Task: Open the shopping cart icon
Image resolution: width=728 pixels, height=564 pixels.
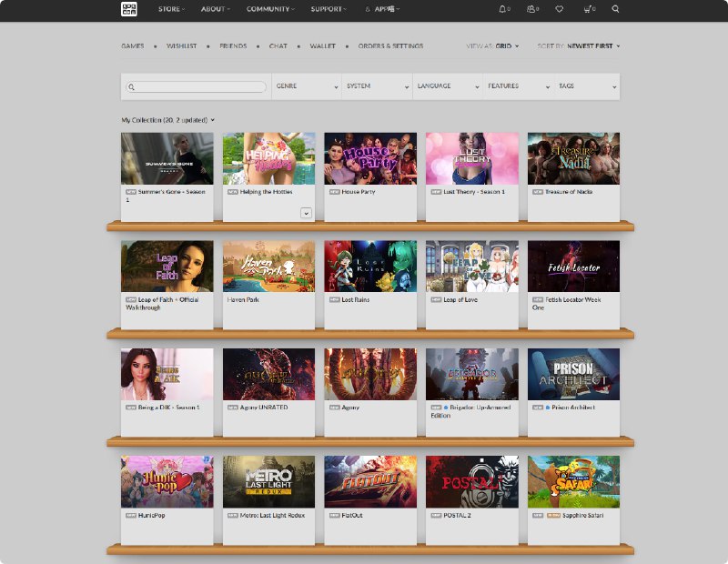Action: (589, 9)
